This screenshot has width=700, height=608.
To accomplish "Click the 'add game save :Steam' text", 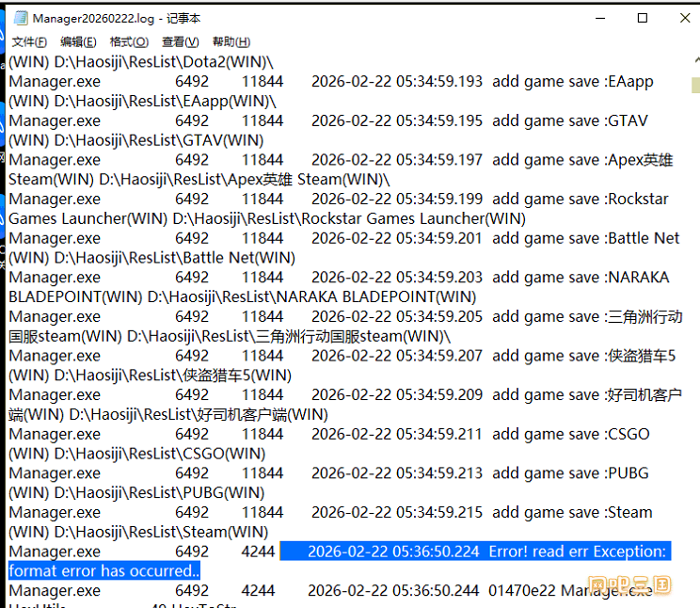I will pos(572,512).
